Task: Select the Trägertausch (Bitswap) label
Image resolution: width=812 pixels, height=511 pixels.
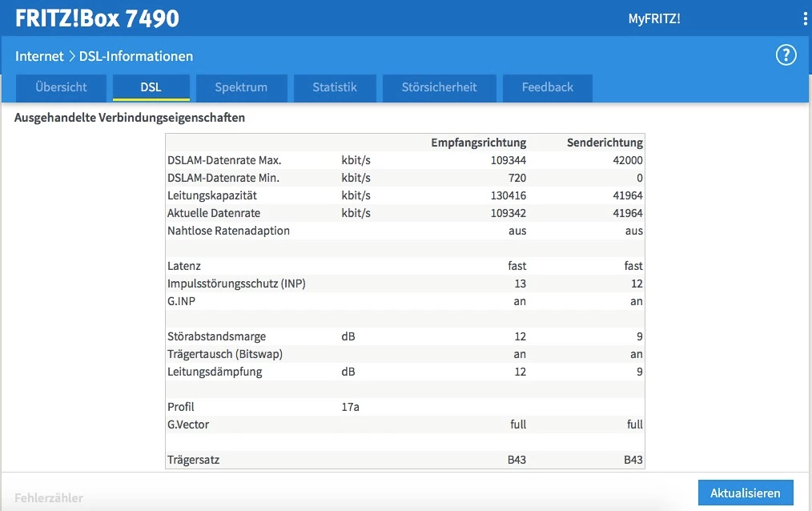Action: pos(225,354)
